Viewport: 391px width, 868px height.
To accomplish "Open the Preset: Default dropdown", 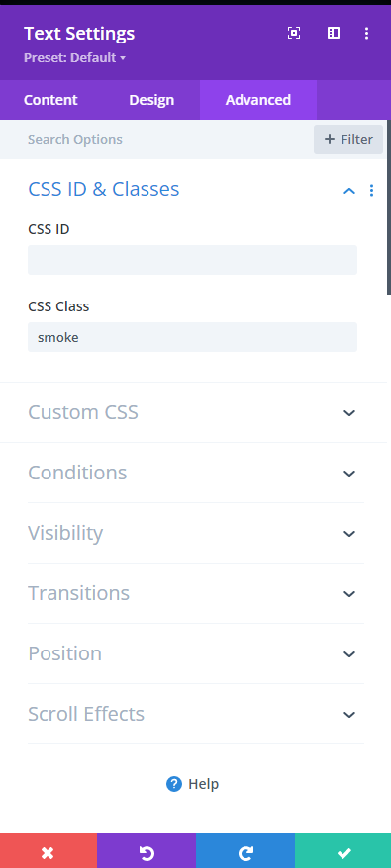I will 75,58.
